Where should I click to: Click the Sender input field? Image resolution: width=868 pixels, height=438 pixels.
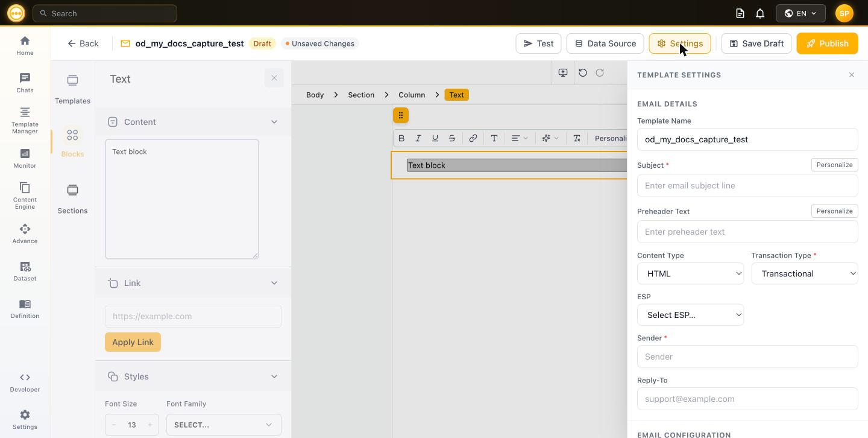click(747, 357)
